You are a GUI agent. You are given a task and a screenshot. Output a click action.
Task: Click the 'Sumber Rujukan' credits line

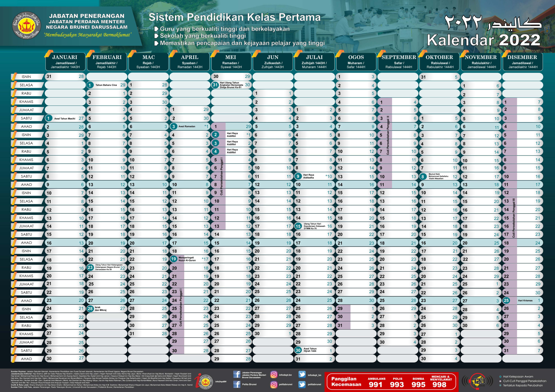coord(77,371)
